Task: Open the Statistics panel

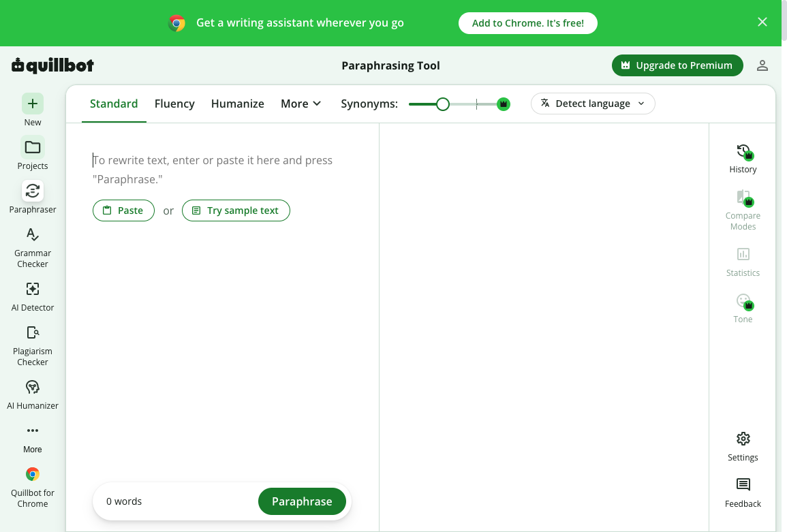Action: [x=743, y=262]
